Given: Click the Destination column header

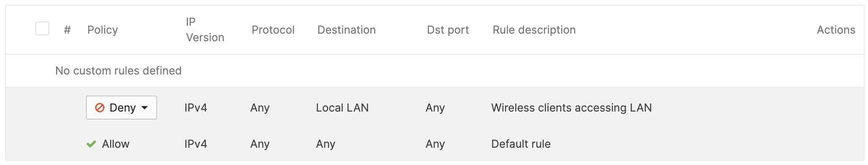Looking at the screenshot, I should pyautogui.click(x=346, y=30).
